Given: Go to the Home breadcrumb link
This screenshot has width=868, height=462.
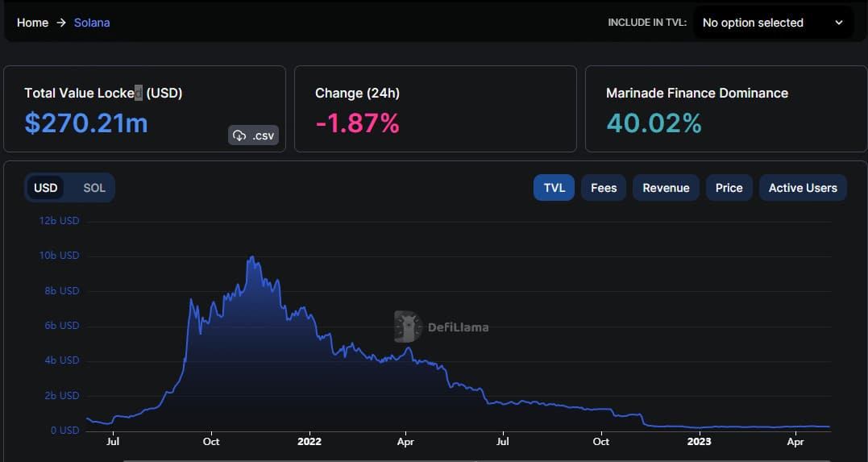Looking at the screenshot, I should 33,23.
